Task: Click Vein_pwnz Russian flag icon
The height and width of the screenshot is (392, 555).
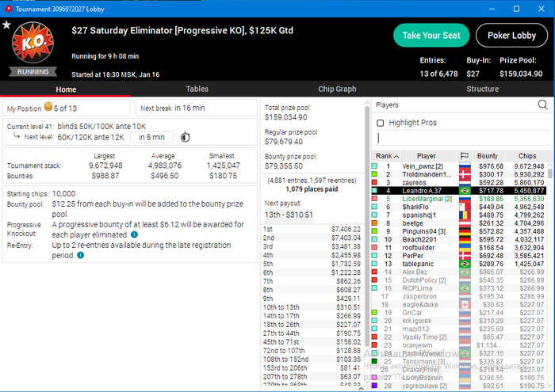Action: pos(465,166)
